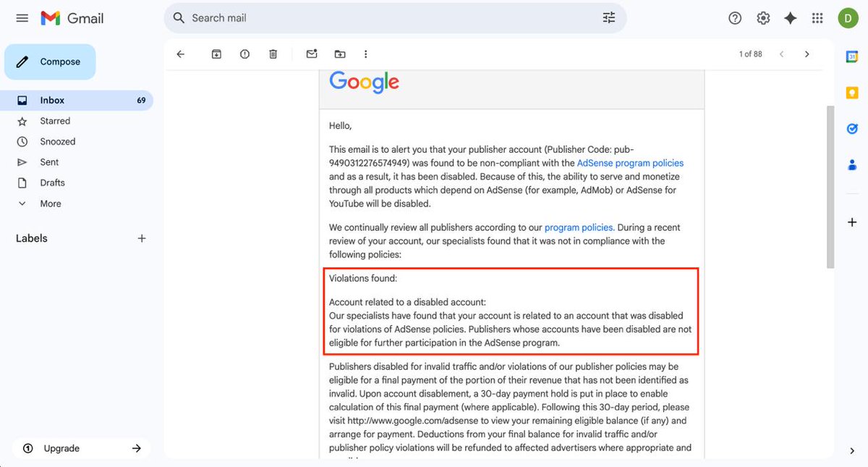Open the Drafts folder
This screenshot has width=868, height=467.
click(x=77, y=183)
